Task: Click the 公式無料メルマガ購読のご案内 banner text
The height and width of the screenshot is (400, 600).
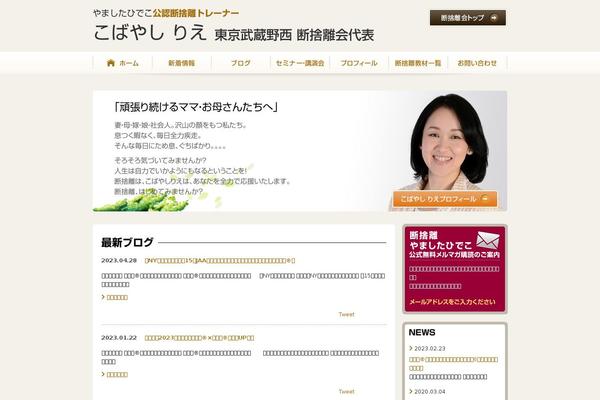Action: (x=454, y=255)
